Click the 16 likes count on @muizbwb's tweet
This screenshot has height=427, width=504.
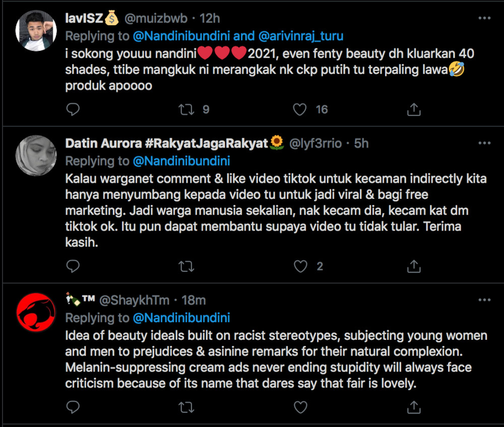[x=321, y=109]
